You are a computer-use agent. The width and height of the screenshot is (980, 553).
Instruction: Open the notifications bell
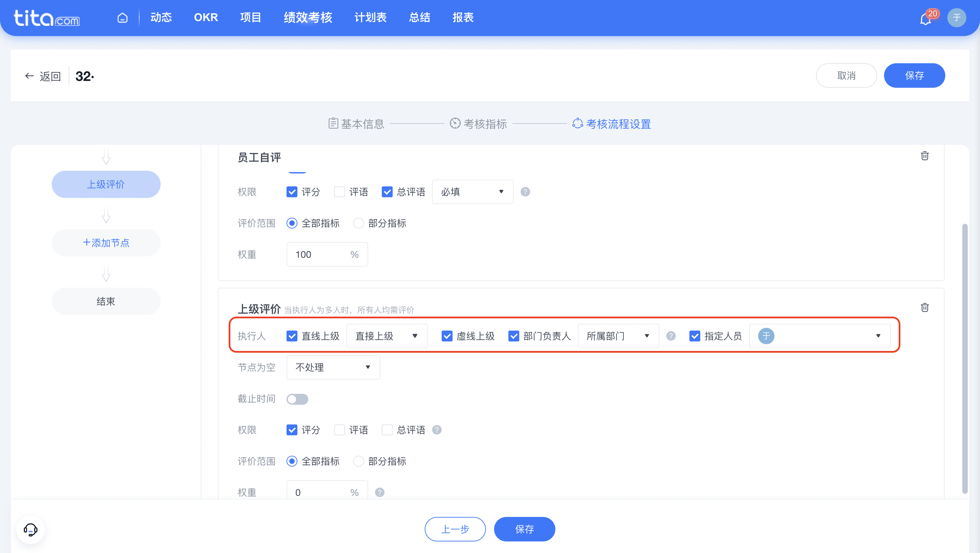(x=926, y=19)
